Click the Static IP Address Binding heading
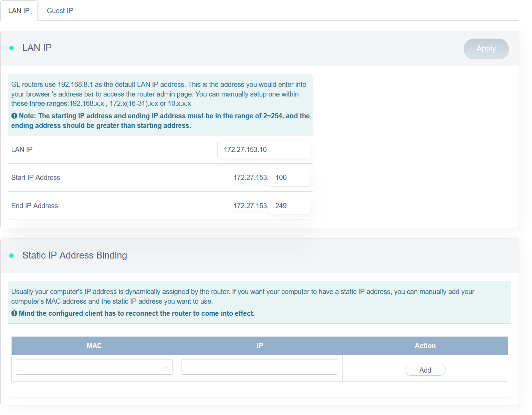Viewport: 532px width, 415px height. (x=75, y=255)
